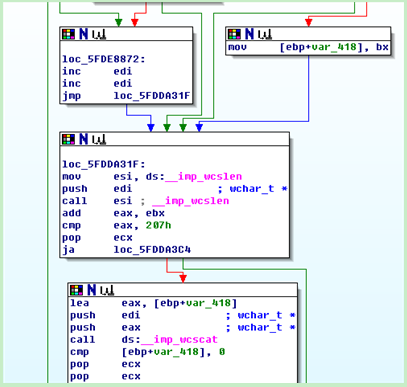Click __imp_wcscat in the call line

click(179, 340)
